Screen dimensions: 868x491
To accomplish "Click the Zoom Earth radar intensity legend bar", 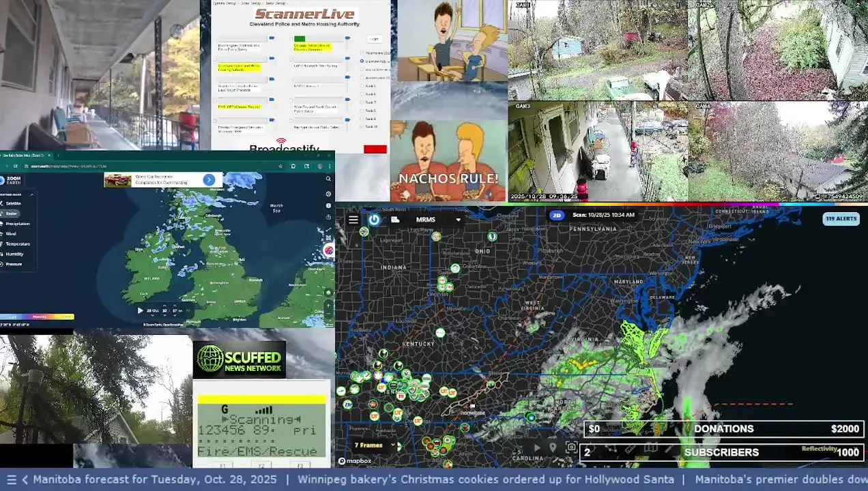I will [37, 316].
